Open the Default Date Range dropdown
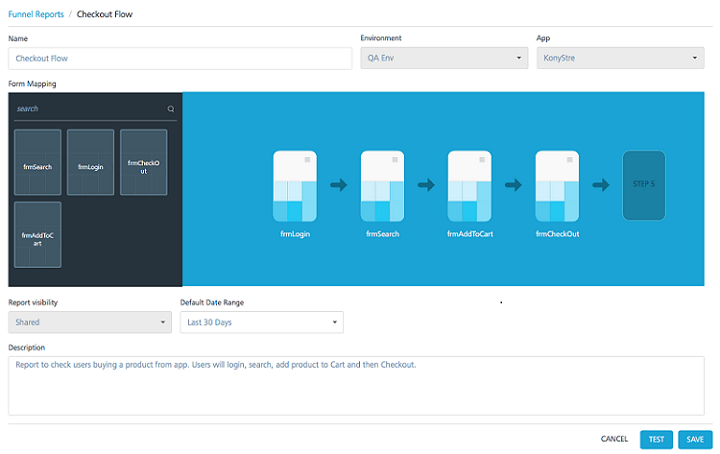Viewport: 720px width, 454px height. point(262,322)
